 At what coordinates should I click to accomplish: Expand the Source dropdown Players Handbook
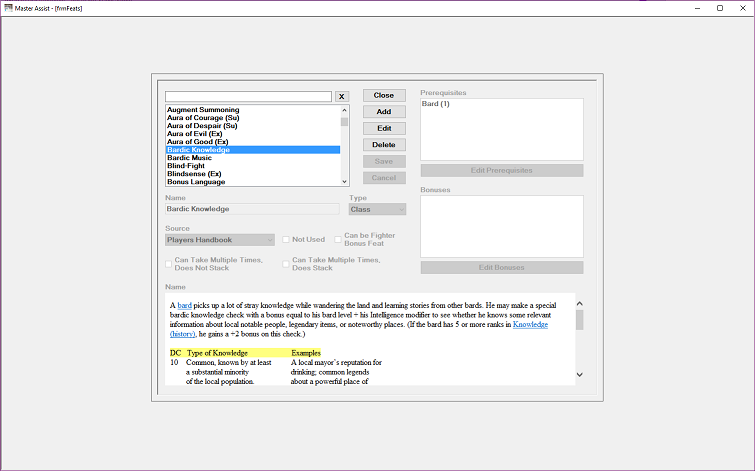220,240
